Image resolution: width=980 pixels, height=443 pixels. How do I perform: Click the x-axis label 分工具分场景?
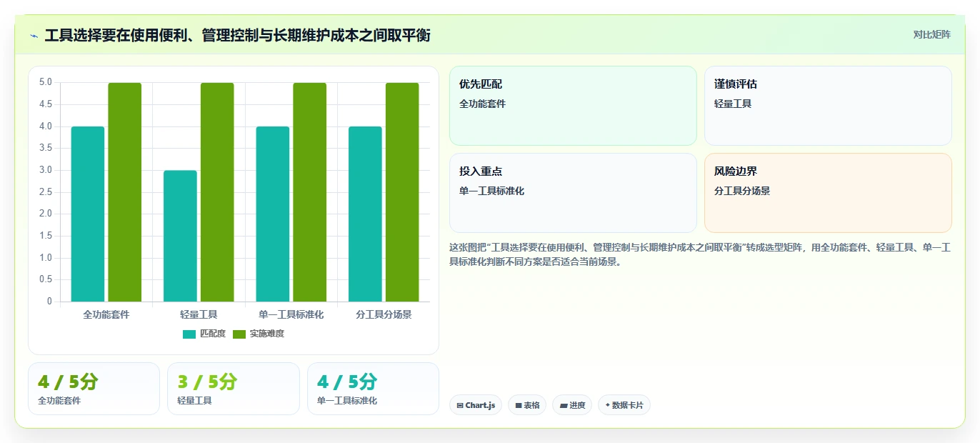pyautogui.click(x=384, y=314)
